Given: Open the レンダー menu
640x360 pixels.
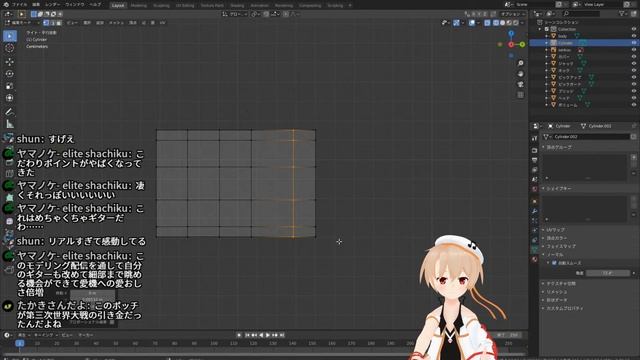Looking at the screenshot, I should pos(53,4).
